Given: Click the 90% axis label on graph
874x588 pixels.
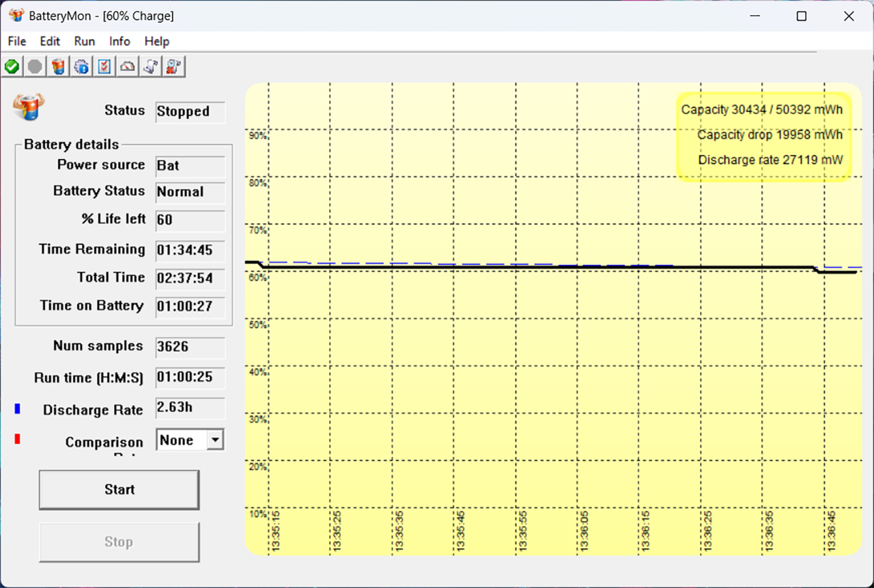Looking at the screenshot, I should click(x=258, y=136).
